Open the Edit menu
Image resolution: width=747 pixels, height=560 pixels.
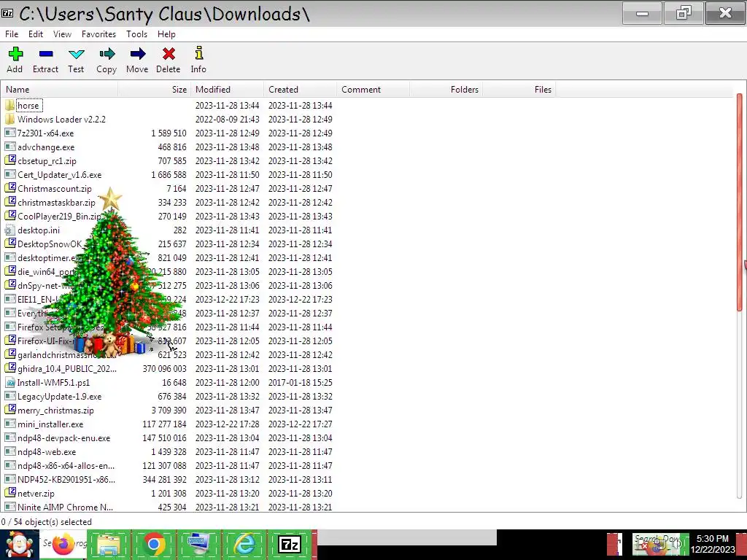point(36,34)
